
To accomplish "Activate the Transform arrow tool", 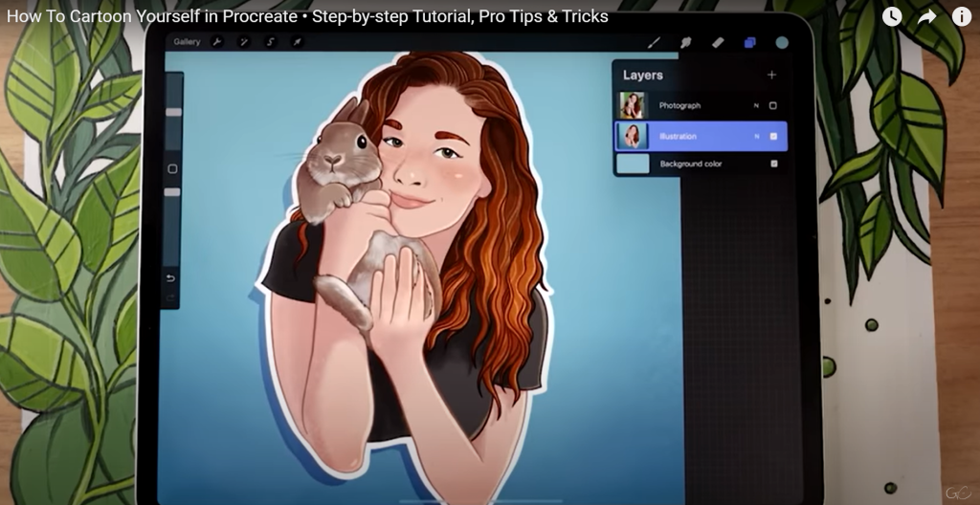I will point(298,42).
